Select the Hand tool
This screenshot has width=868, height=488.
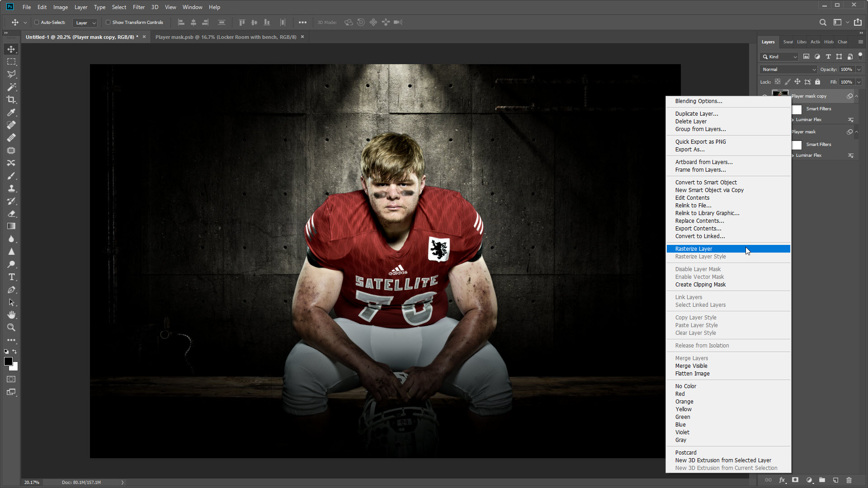tap(11, 315)
